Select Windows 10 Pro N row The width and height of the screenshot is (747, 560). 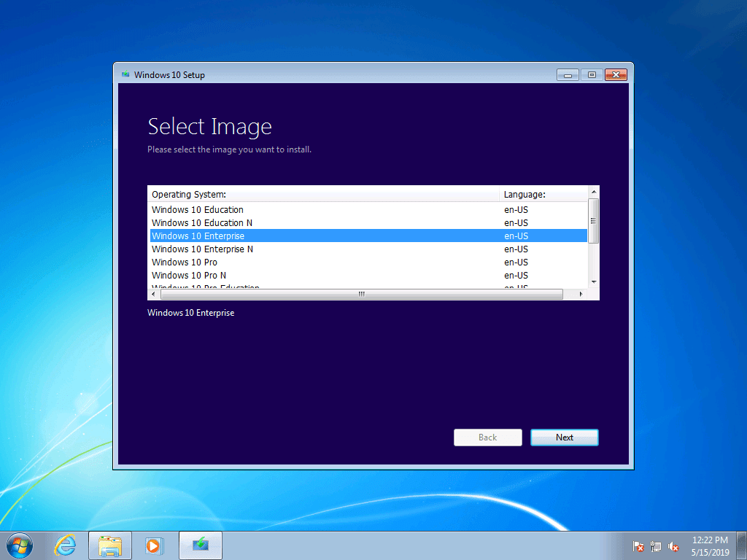368,275
